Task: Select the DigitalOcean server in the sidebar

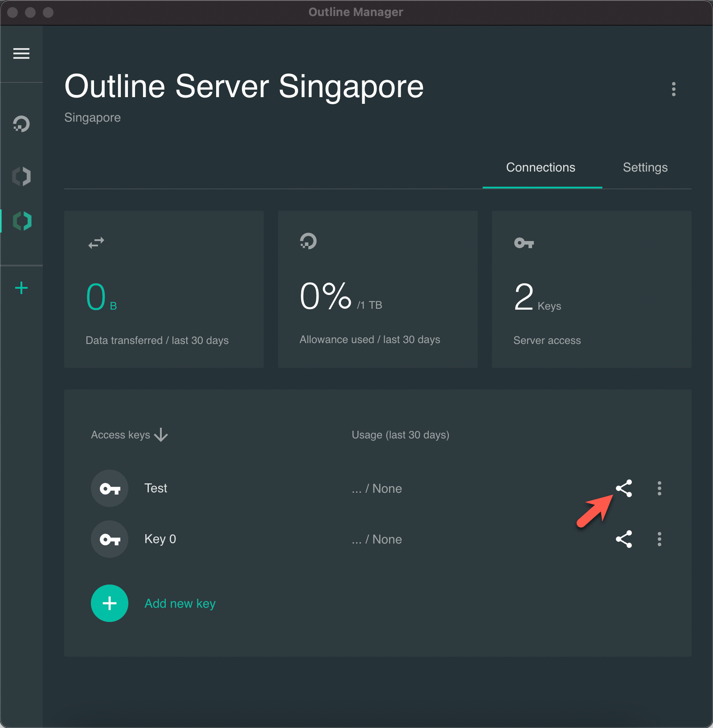Action: point(21,125)
